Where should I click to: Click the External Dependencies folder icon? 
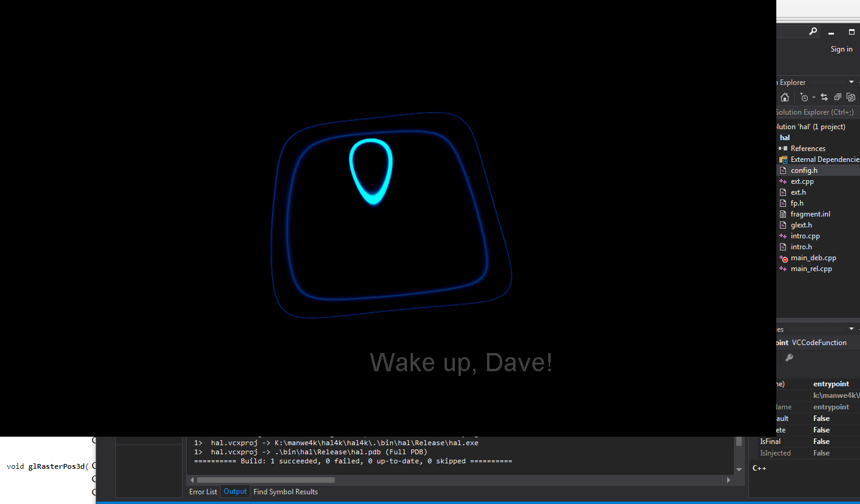[x=783, y=160]
